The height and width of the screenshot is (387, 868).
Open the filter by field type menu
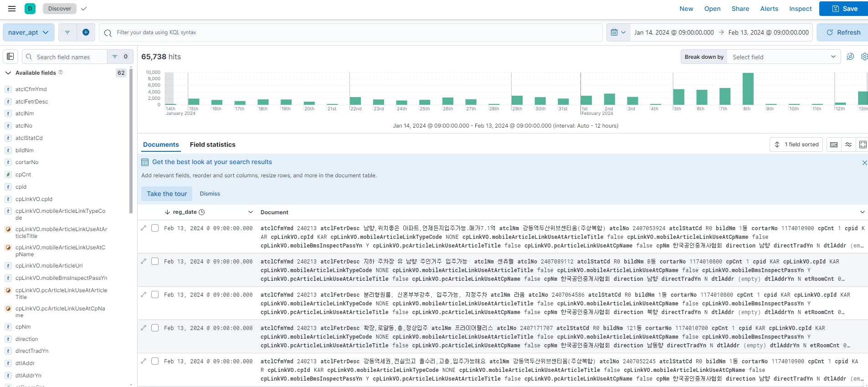pyautogui.click(x=120, y=57)
